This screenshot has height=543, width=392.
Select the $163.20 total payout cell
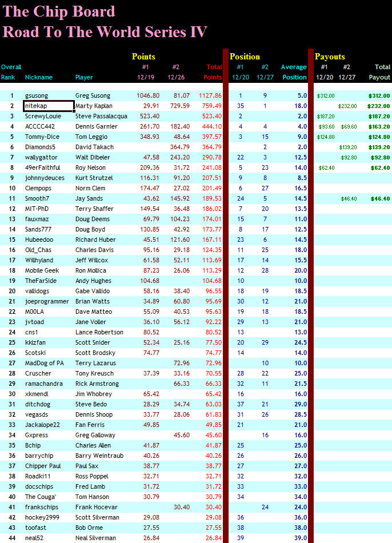[379, 127]
